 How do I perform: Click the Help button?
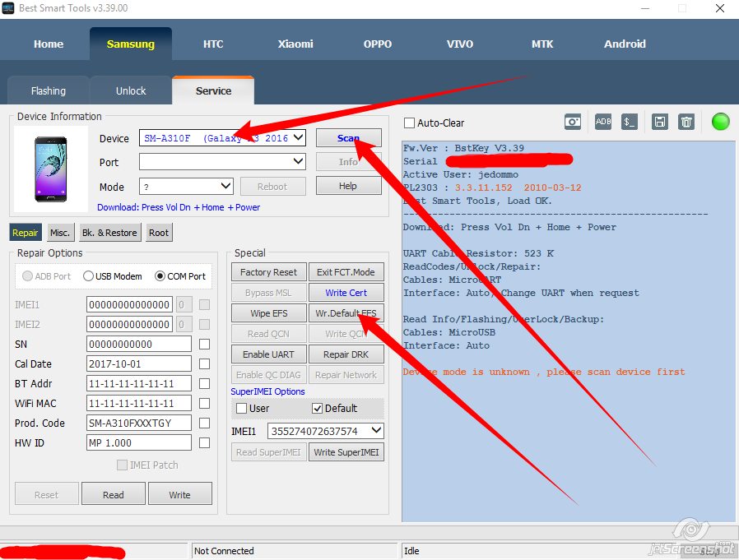tap(348, 186)
